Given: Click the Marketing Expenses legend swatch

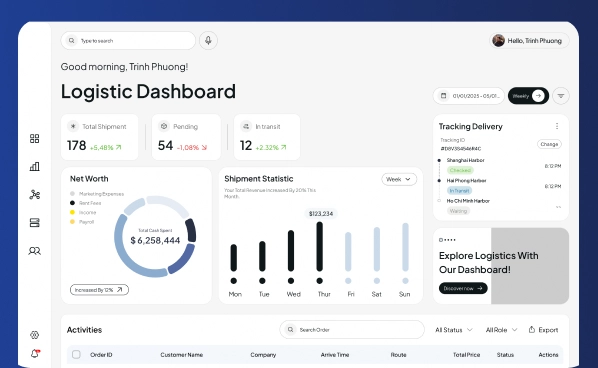Looking at the screenshot, I should (72, 194).
